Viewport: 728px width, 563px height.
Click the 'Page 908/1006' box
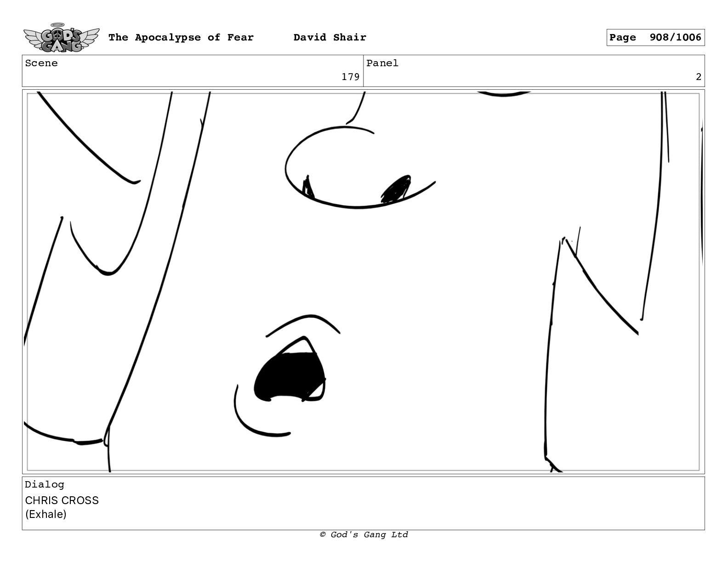point(655,37)
